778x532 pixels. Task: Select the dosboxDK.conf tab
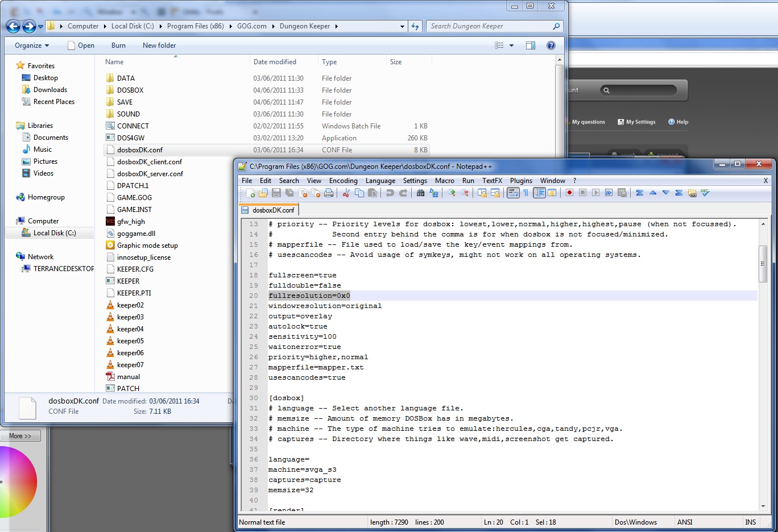[x=268, y=210]
